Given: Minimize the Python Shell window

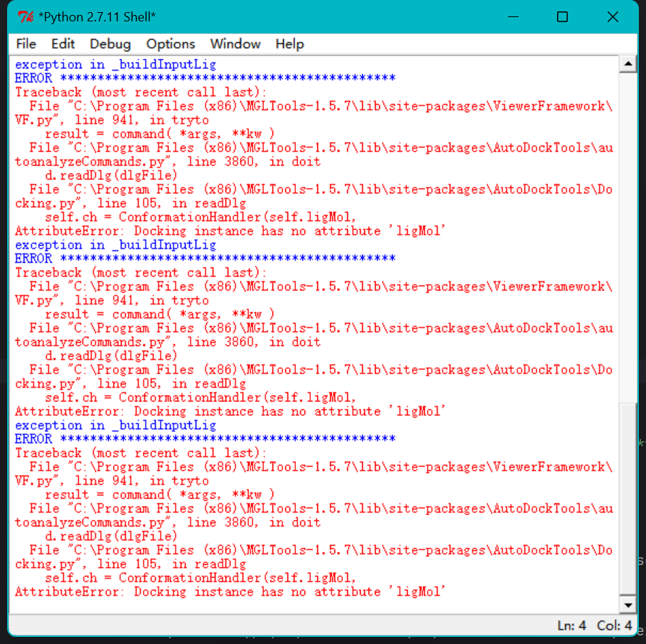Looking at the screenshot, I should 513,17.
